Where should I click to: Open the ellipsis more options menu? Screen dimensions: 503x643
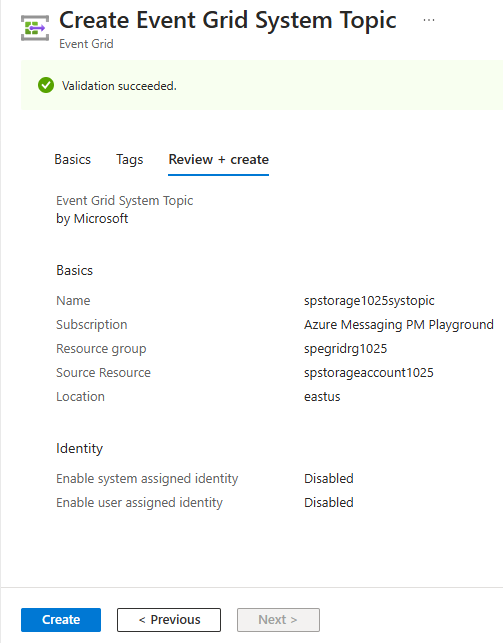click(429, 20)
